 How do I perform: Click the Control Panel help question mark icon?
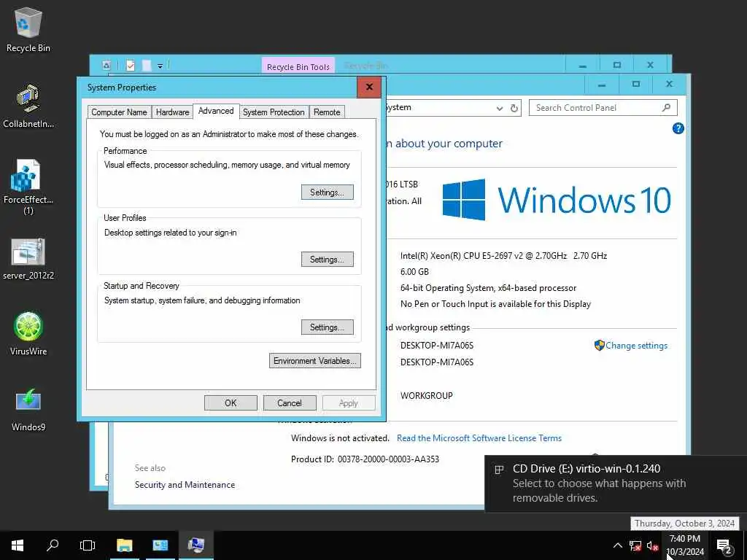click(x=678, y=128)
